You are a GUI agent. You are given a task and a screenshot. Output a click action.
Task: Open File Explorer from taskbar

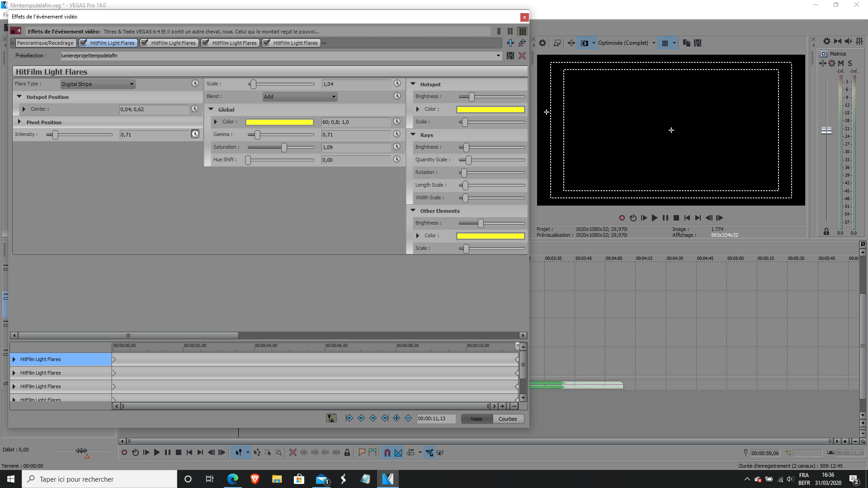pyautogui.click(x=277, y=479)
